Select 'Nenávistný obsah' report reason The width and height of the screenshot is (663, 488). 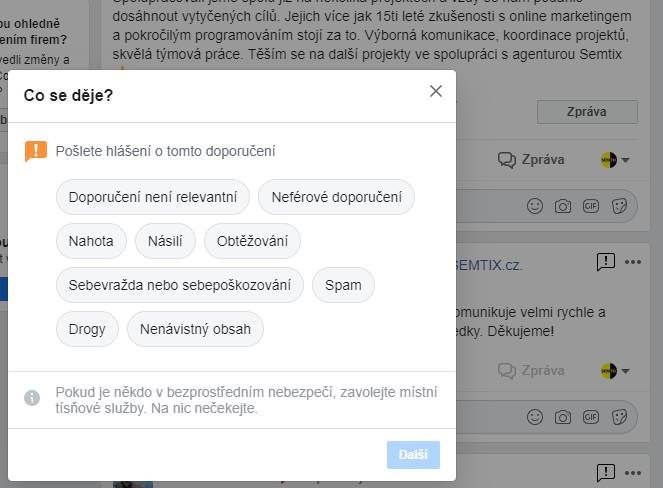[x=195, y=329]
